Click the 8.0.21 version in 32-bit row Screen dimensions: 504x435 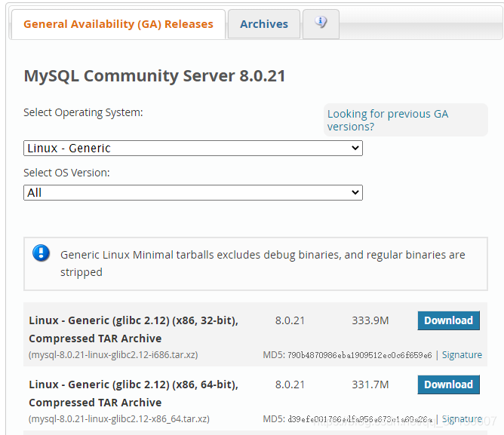tap(290, 320)
